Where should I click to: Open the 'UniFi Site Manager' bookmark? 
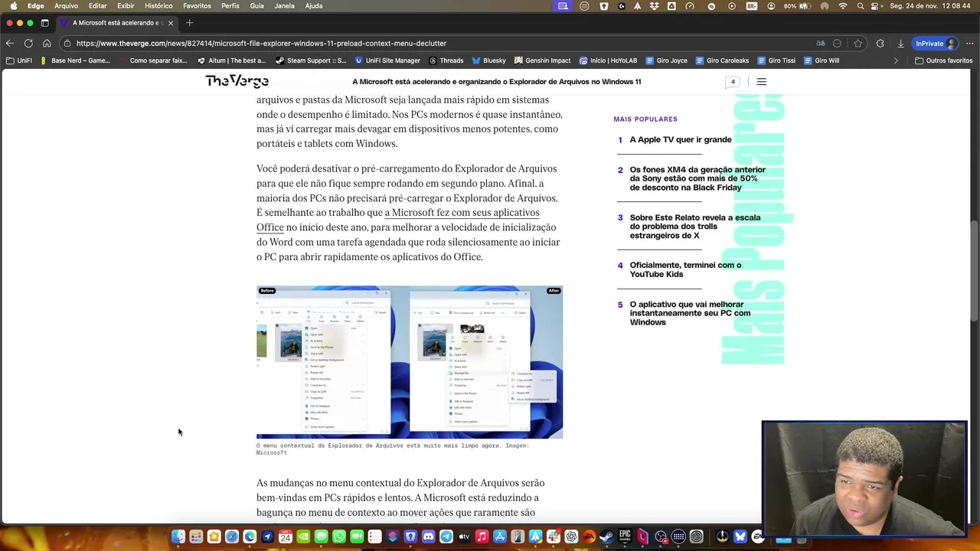point(387,60)
